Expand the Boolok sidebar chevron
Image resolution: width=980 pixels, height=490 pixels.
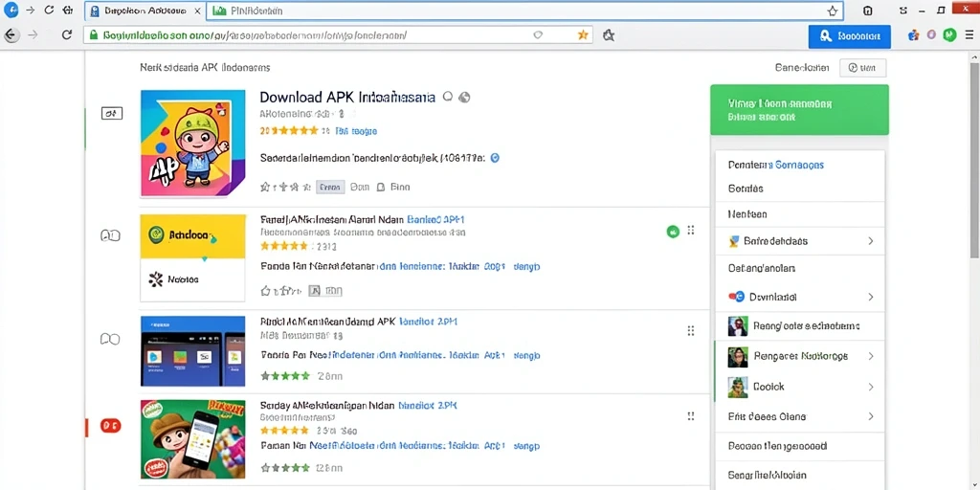871,387
